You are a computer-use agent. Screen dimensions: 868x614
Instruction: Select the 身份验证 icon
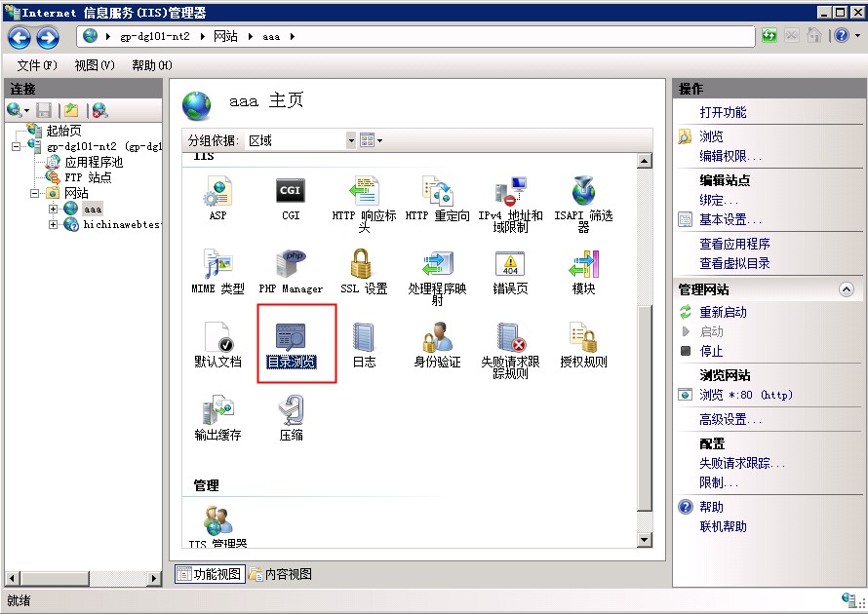coord(437,337)
